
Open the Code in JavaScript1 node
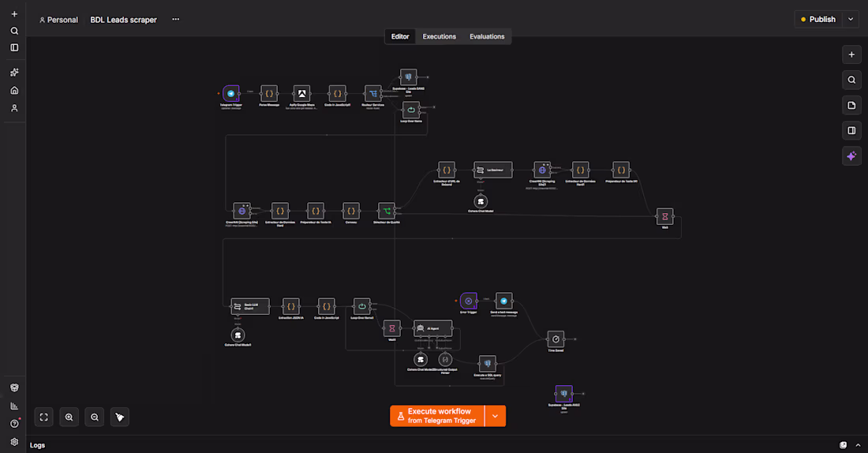pyautogui.click(x=337, y=94)
